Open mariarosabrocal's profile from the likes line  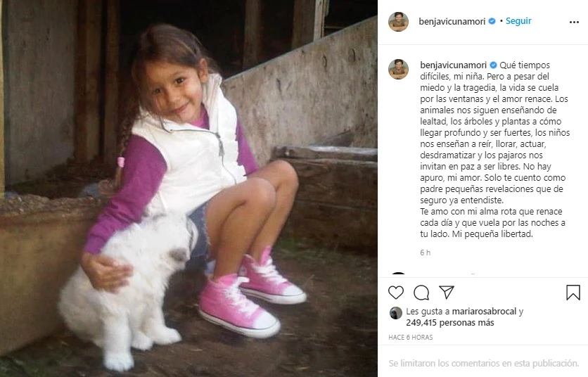click(x=484, y=312)
